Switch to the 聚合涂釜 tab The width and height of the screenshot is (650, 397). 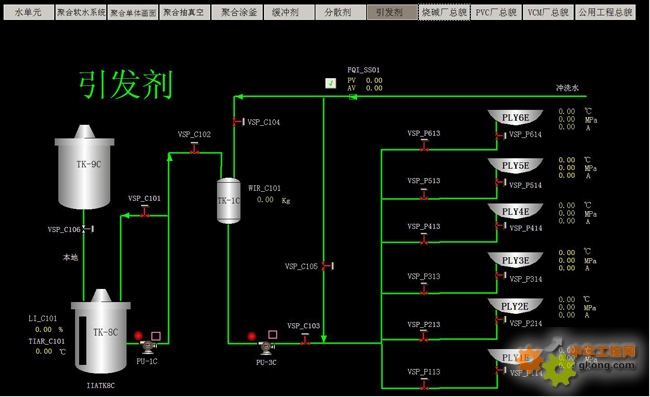pos(237,12)
